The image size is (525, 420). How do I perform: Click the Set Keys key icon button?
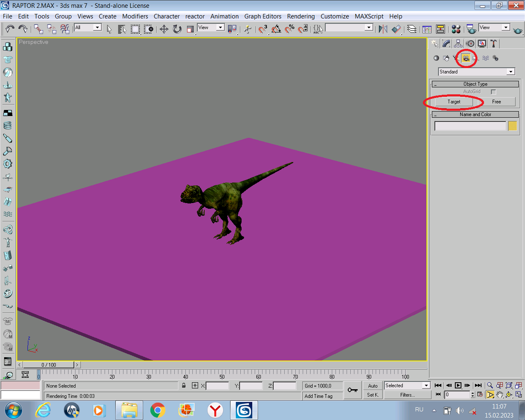tap(352, 390)
